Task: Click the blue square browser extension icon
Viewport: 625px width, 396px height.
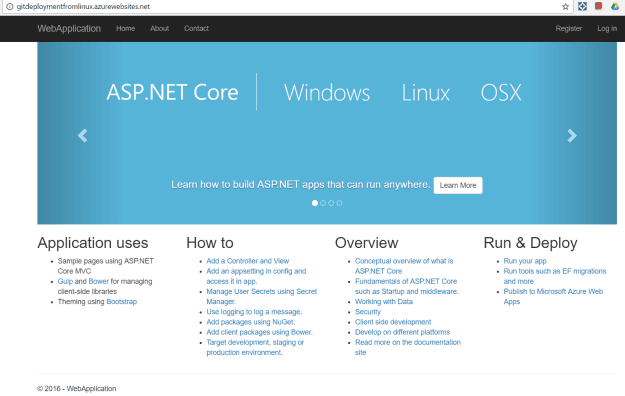Action: (x=582, y=6)
